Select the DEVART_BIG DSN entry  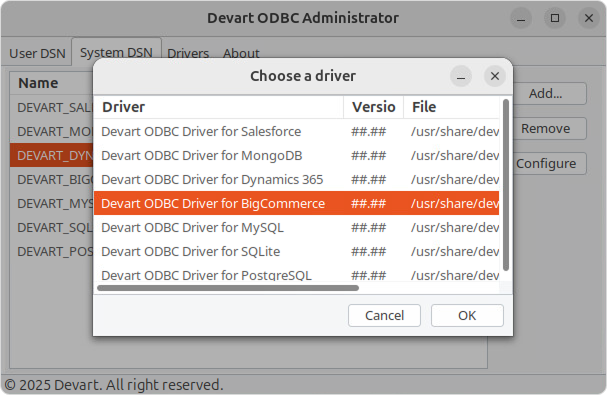click(x=52, y=179)
